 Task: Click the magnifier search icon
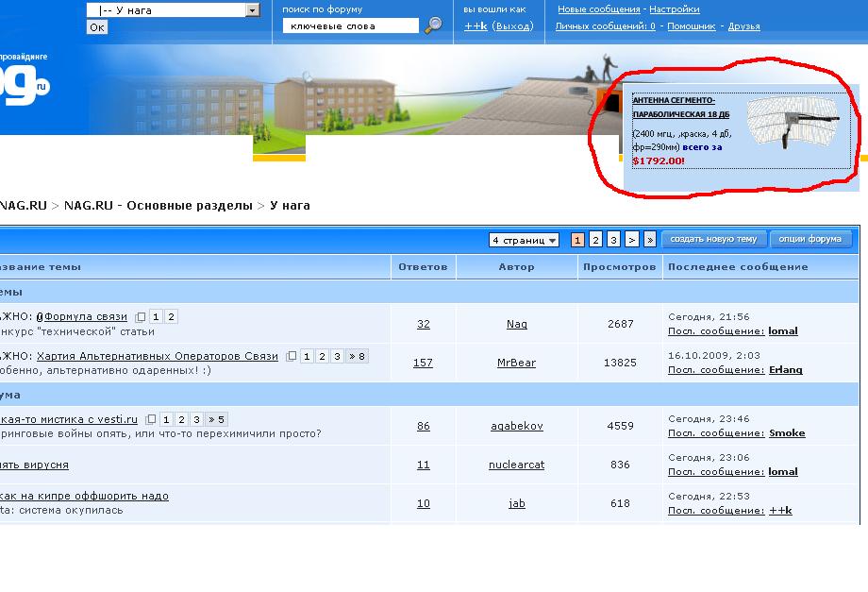[x=433, y=25]
